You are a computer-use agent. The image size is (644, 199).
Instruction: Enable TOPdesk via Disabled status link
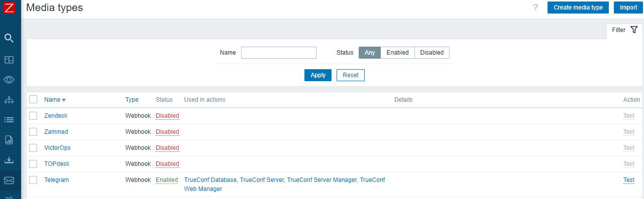coord(167,164)
